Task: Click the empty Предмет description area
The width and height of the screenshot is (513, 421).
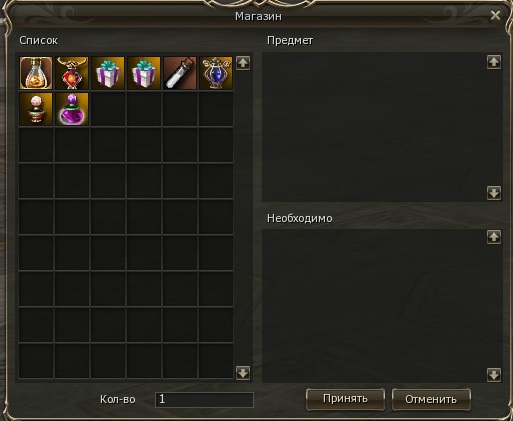Action: coord(374,127)
